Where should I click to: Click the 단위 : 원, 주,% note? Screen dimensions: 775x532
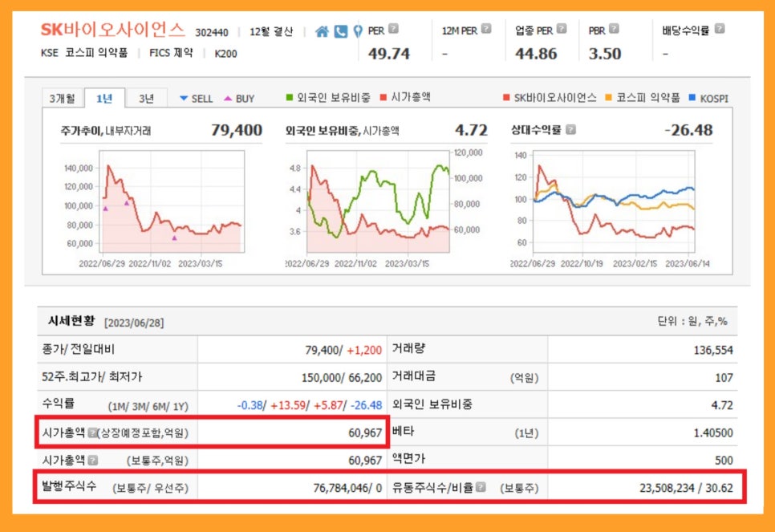(x=692, y=322)
